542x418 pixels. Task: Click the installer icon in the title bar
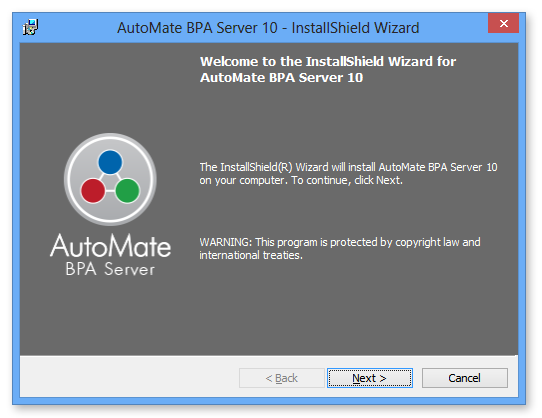tap(30, 27)
